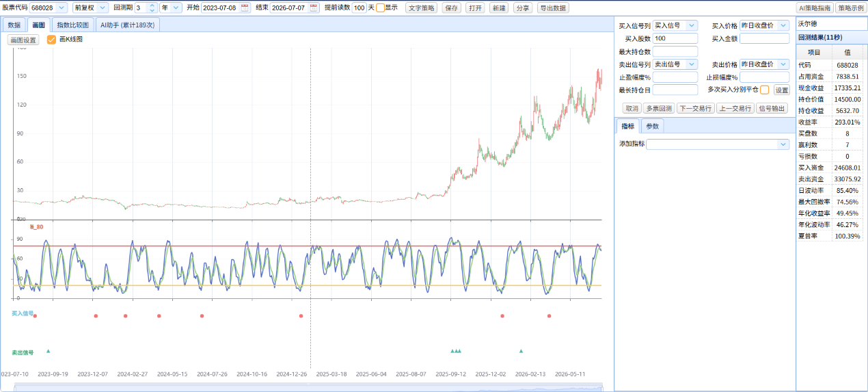Screen dimensions: 868x392
Task: Click the 提前读数 input showing 100
Action: click(359, 8)
